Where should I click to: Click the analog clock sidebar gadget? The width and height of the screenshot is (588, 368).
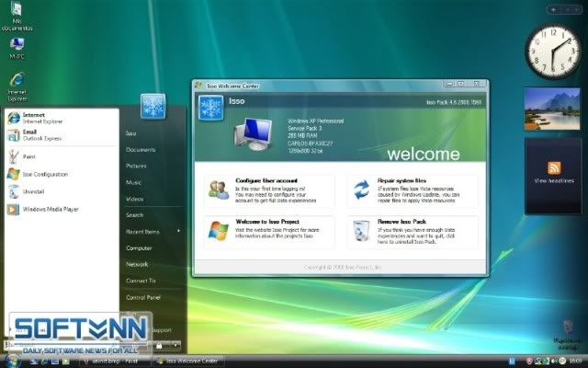(x=553, y=52)
